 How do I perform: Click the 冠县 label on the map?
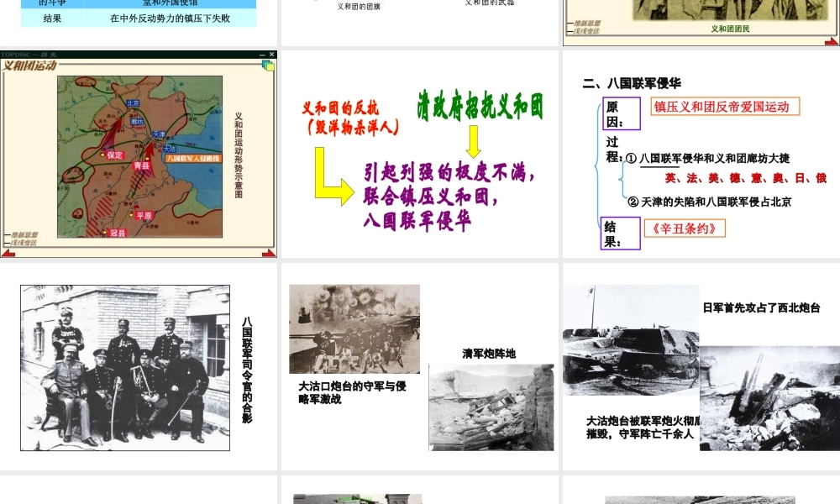tap(118, 233)
